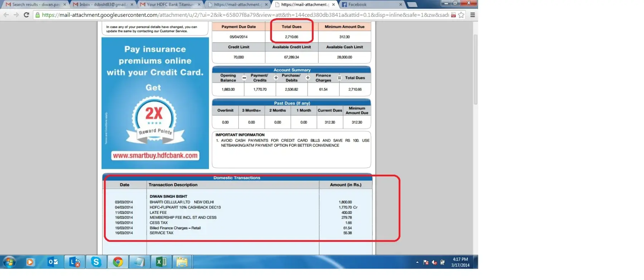Open the Windows Start menu
This screenshot has height=280, width=644.
coord(10,262)
